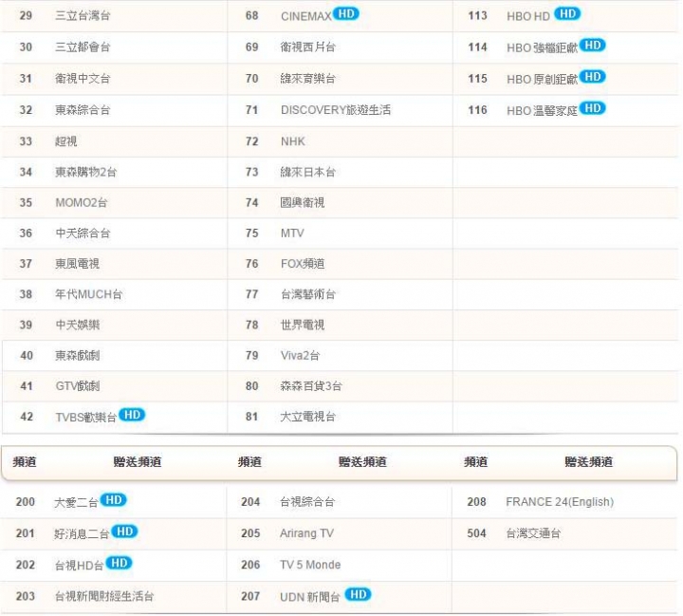Click the HD badge next to UDN 新聞台
Image resolution: width=683 pixels, height=616 pixels.
(x=358, y=594)
